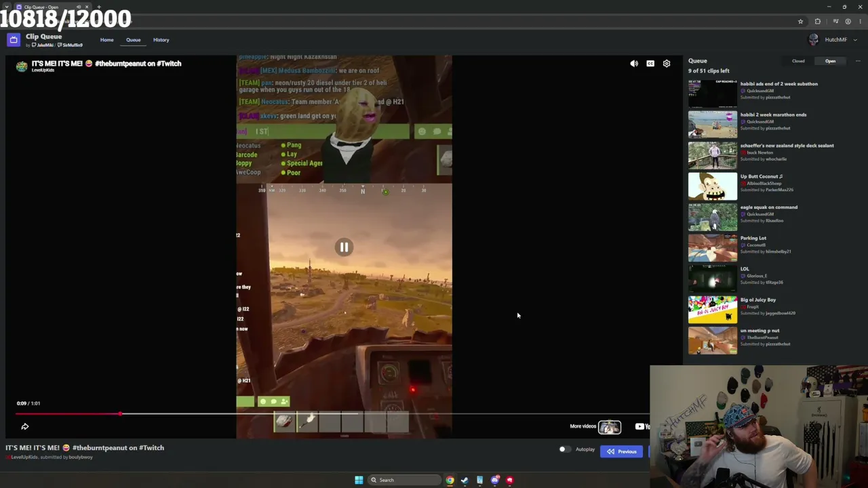
Task: Open the browser profile icon in the toolbar
Action: pos(848,22)
